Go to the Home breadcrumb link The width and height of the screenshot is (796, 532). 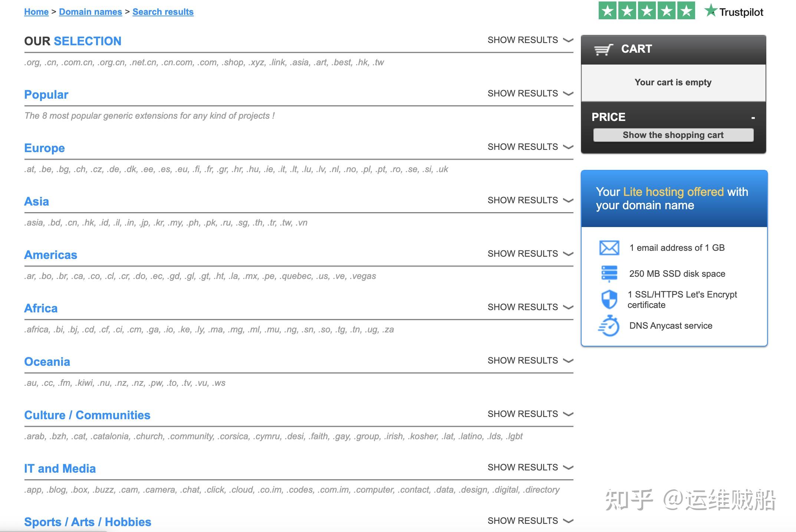(36, 12)
